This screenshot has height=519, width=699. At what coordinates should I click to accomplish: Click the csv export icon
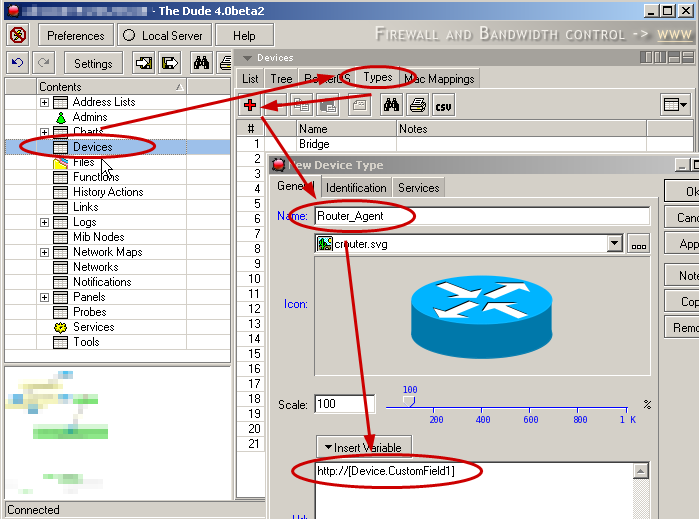[x=444, y=105]
